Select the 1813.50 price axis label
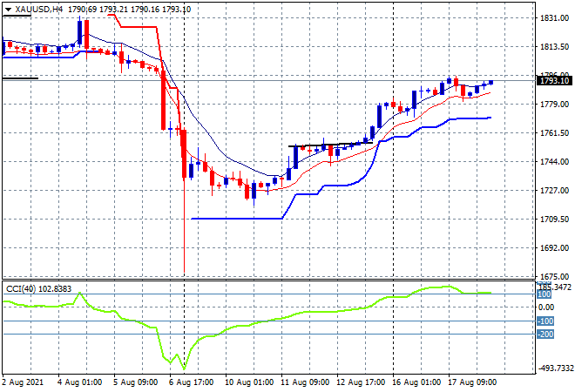 [554, 47]
